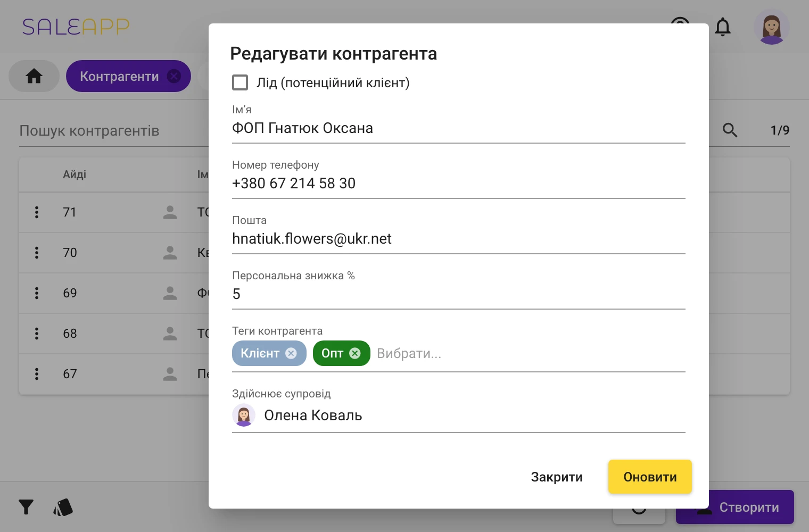The width and height of the screenshot is (809, 532).
Task: Click the person icon in row 67
Action: [x=170, y=374]
